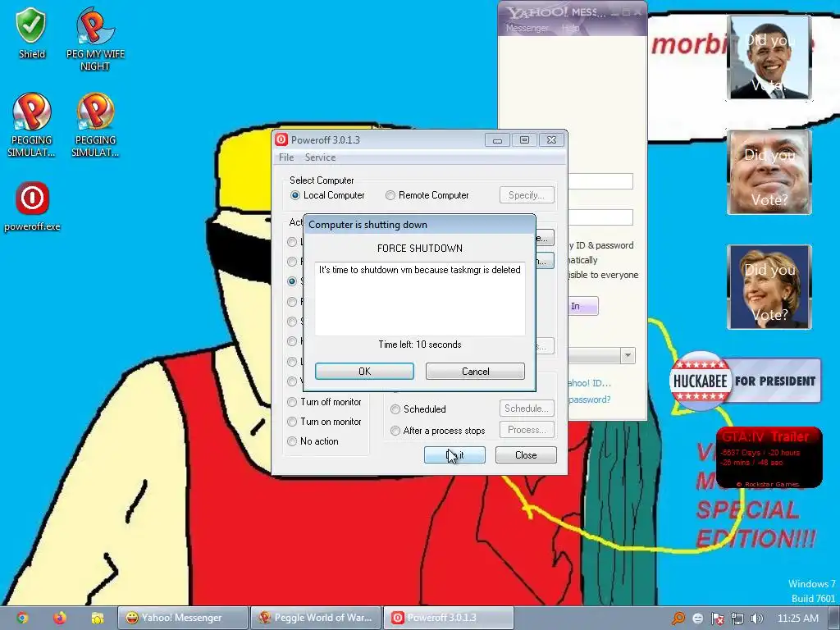Viewport: 840px width, 630px height.
Task: Open Help menu in Yahoo Messenger
Action: tap(571, 28)
